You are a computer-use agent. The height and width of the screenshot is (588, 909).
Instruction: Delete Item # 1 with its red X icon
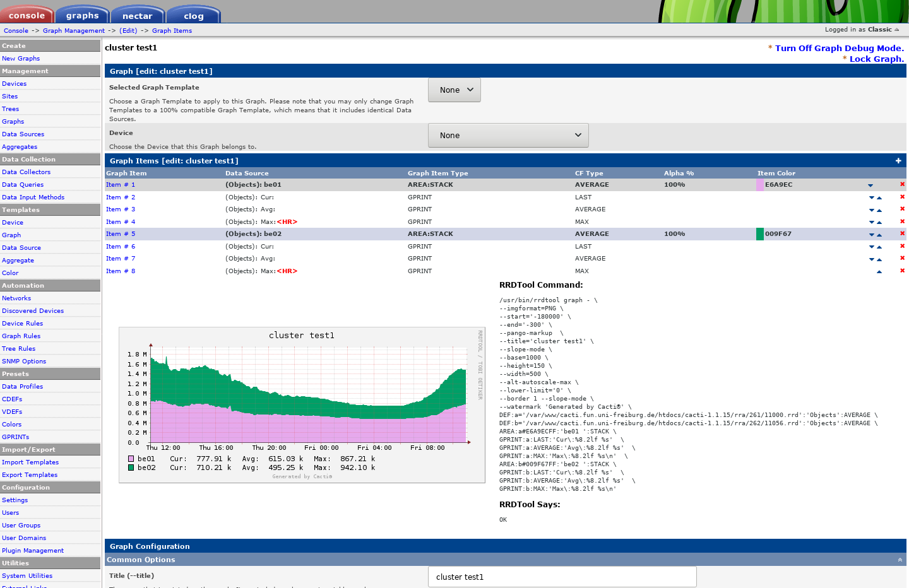903,184
